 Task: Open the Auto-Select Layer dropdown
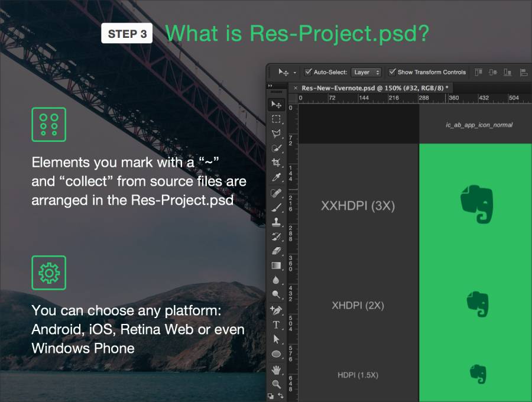click(x=366, y=72)
